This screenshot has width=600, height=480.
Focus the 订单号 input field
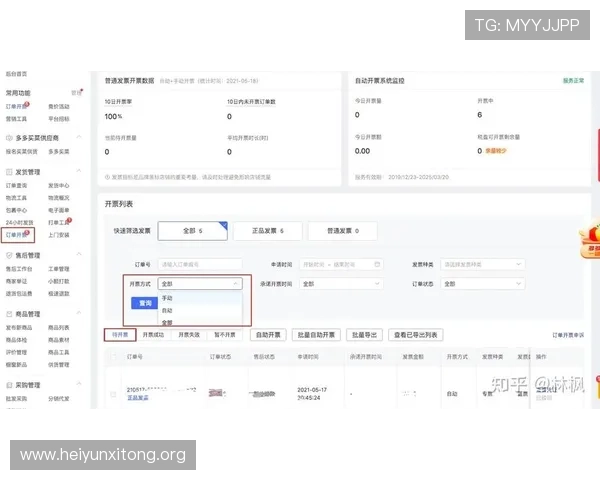pyautogui.click(x=200, y=264)
